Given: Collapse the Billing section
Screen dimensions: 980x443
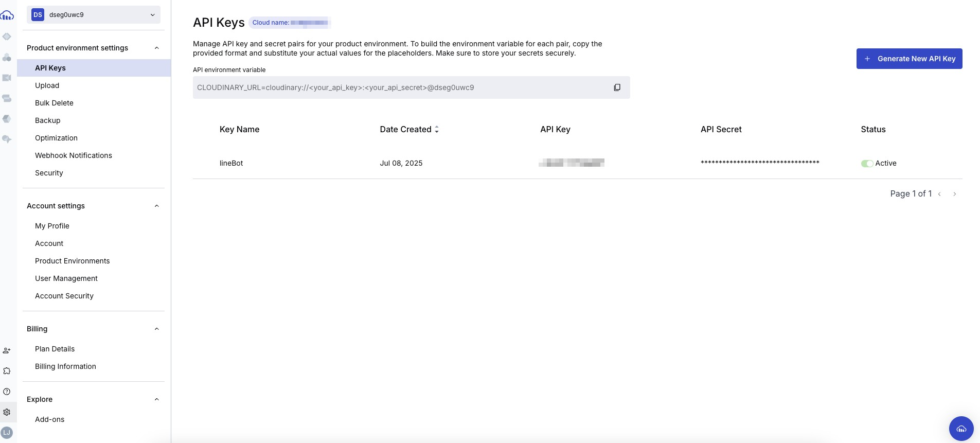Looking at the screenshot, I should point(157,329).
